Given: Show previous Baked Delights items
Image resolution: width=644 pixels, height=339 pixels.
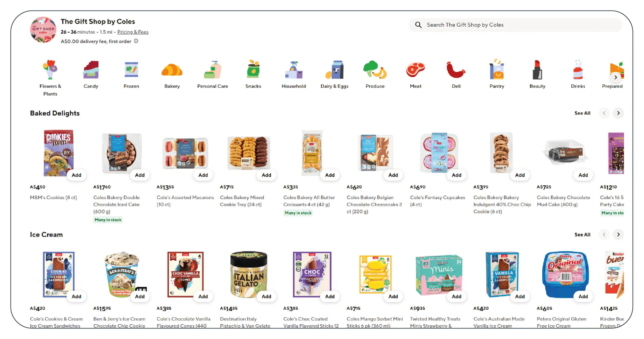Looking at the screenshot, I should click(604, 113).
